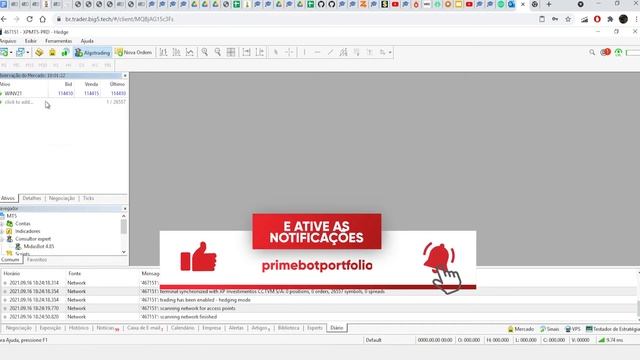
Task: Open the objects dropdown at toolbar end
Action: 390,53
